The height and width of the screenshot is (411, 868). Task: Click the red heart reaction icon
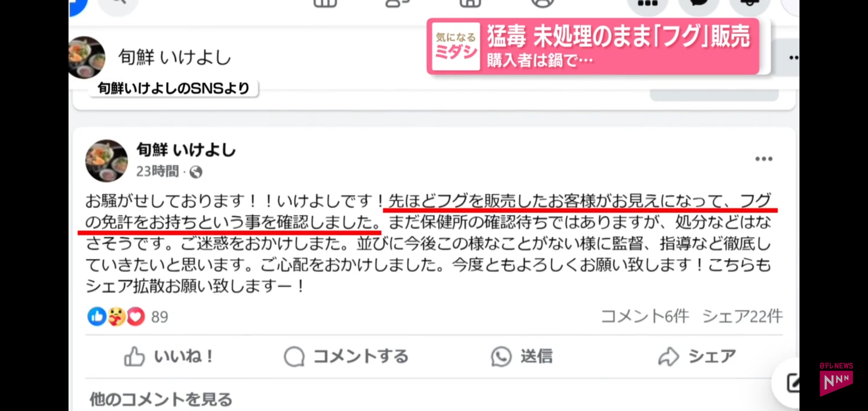click(136, 317)
